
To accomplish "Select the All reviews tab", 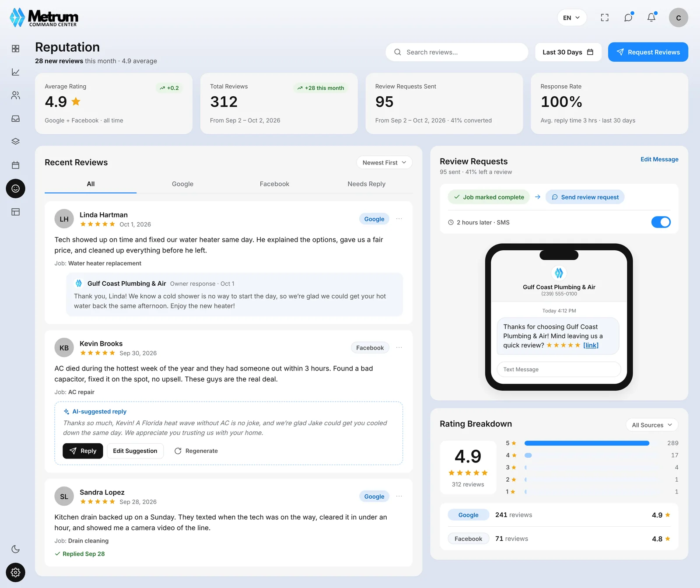I will coord(91,184).
